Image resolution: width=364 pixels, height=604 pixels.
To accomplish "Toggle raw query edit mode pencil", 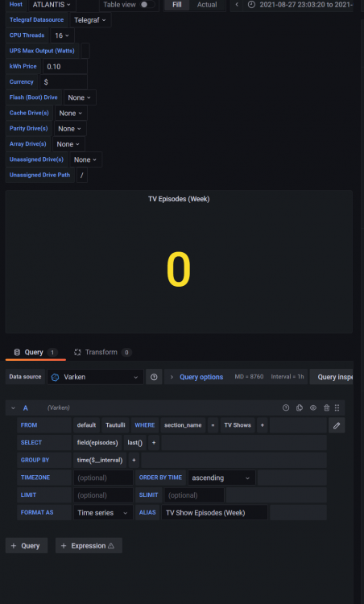I will pos(337,425).
